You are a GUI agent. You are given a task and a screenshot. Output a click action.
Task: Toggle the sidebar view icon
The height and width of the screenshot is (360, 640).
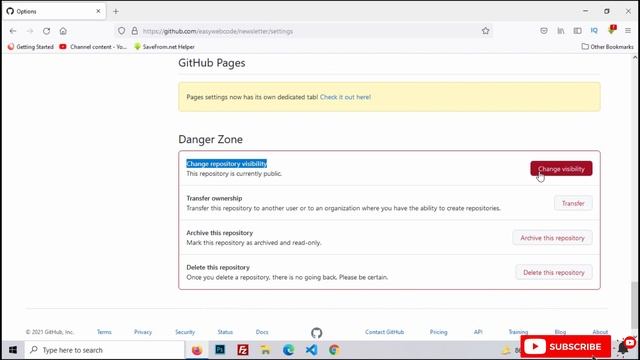point(577,31)
